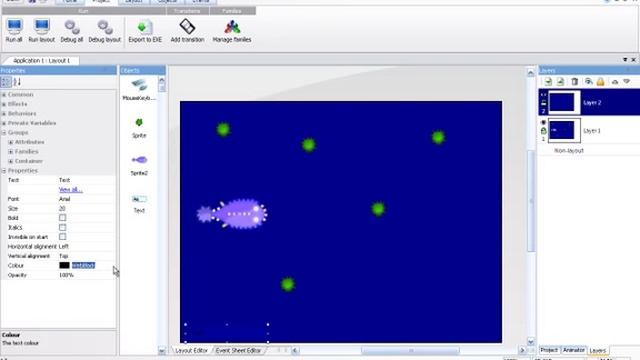Viewport: 640px width, 360px height.
Task: Enable the Italics checkbox
Action: tap(62, 227)
